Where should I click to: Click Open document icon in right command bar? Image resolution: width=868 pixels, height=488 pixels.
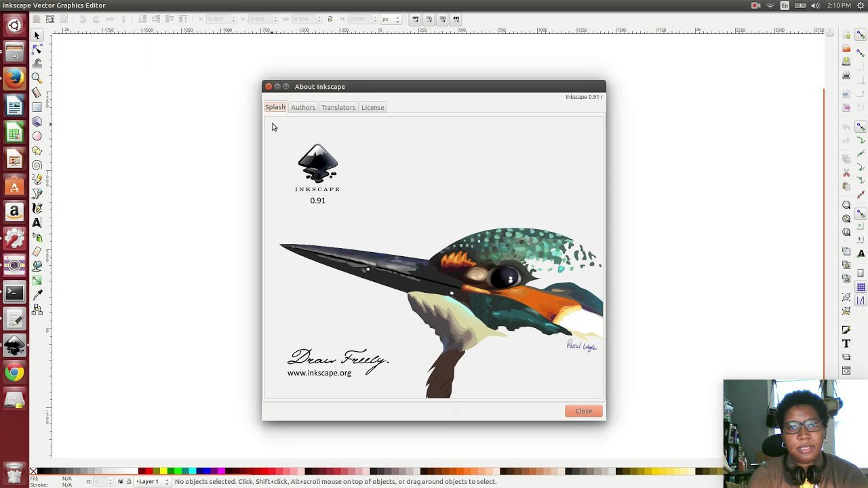pos(846,49)
